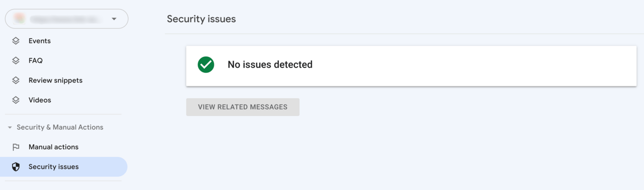644x190 pixels.
Task: Collapse the Security & Manual Actions triangle
Action: tap(10, 127)
